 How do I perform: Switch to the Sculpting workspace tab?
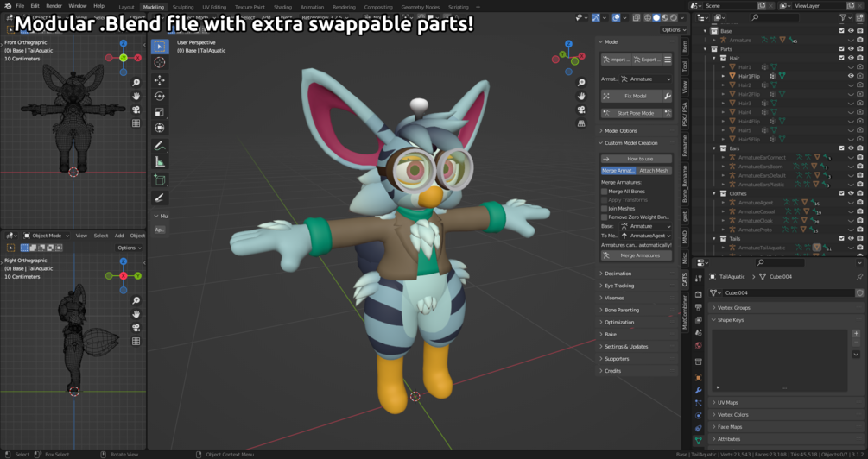coord(183,7)
